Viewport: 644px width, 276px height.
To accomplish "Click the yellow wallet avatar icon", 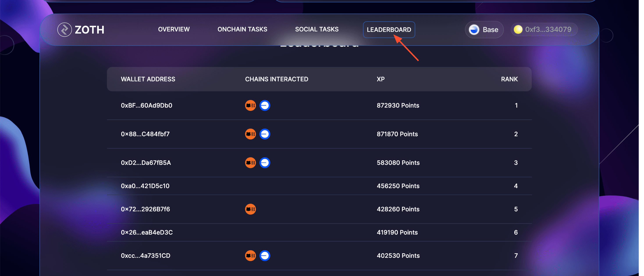I will point(518,30).
